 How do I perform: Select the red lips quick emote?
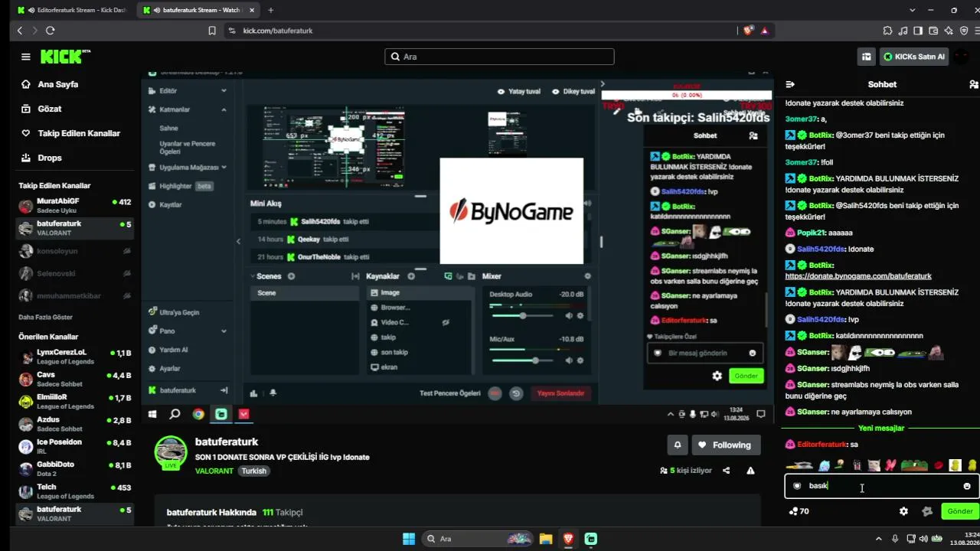tap(939, 465)
